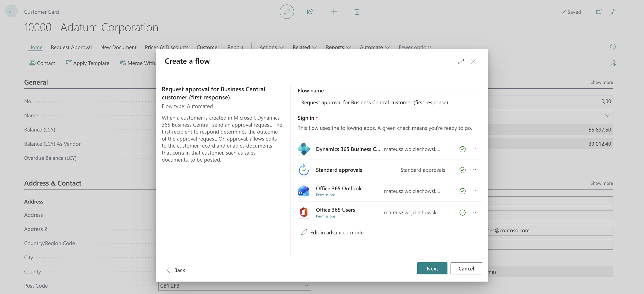The image size is (644, 294).
Task: Expand the Create a flow dialog
Action: pyautogui.click(x=461, y=62)
